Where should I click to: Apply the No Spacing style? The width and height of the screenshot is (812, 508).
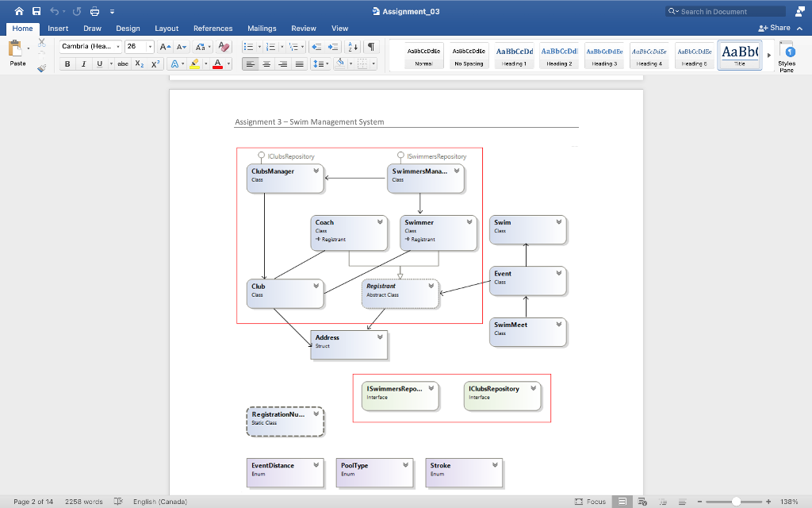(x=469, y=56)
